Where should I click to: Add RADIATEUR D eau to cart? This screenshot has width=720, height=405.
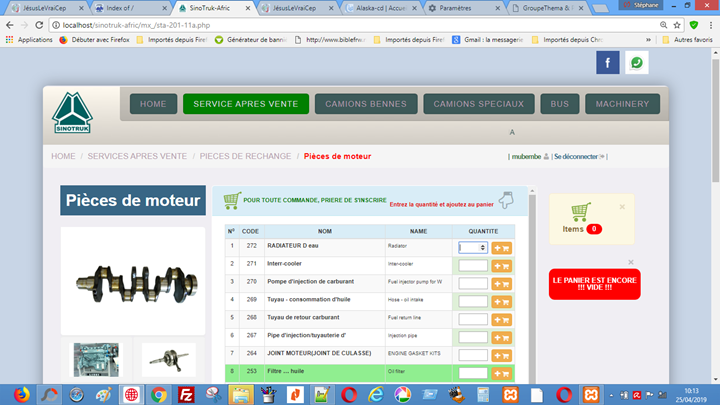(501, 248)
